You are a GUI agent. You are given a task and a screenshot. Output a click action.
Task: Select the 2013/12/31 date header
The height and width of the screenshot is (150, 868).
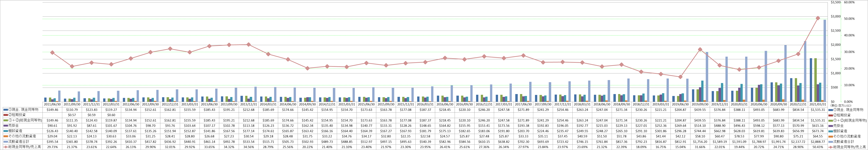(248, 105)
